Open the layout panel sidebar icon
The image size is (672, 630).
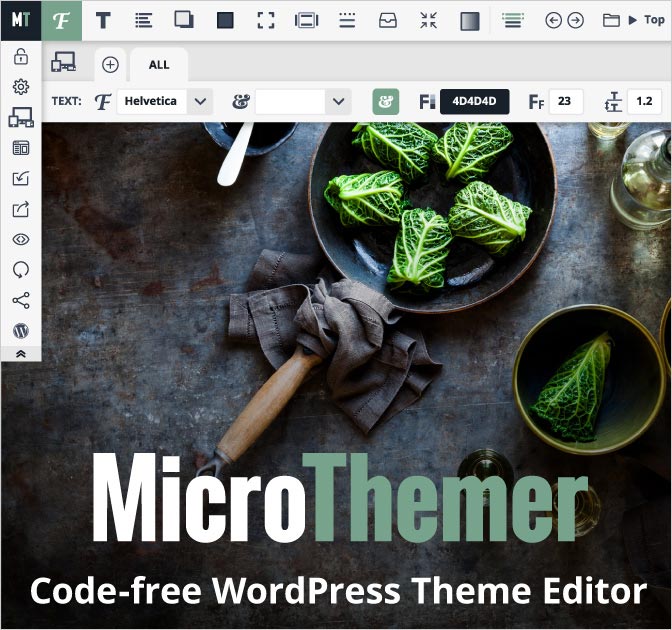(x=21, y=148)
